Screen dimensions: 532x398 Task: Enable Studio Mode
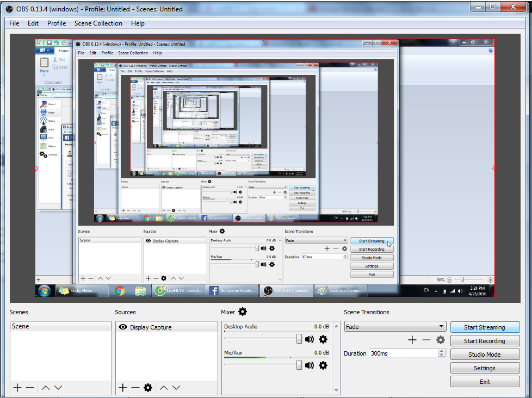click(x=484, y=355)
